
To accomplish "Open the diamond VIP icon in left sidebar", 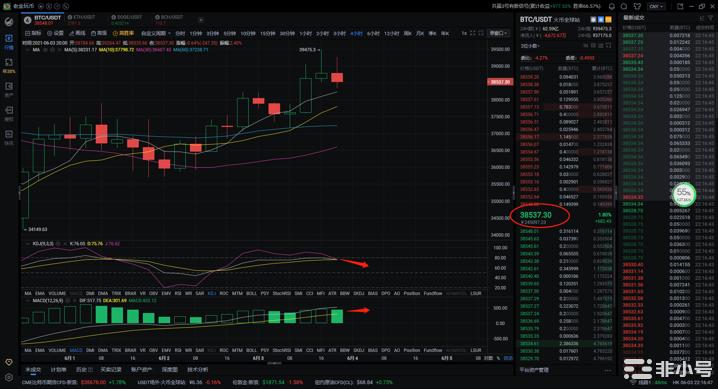I will [9, 362].
